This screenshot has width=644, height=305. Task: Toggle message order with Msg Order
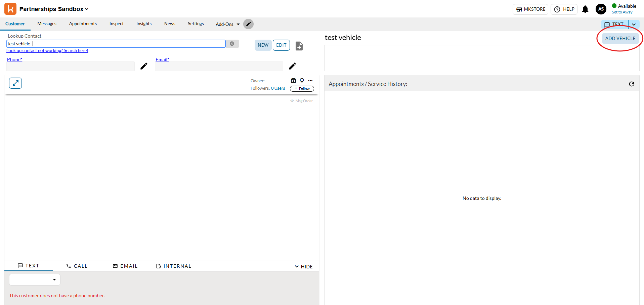point(301,101)
